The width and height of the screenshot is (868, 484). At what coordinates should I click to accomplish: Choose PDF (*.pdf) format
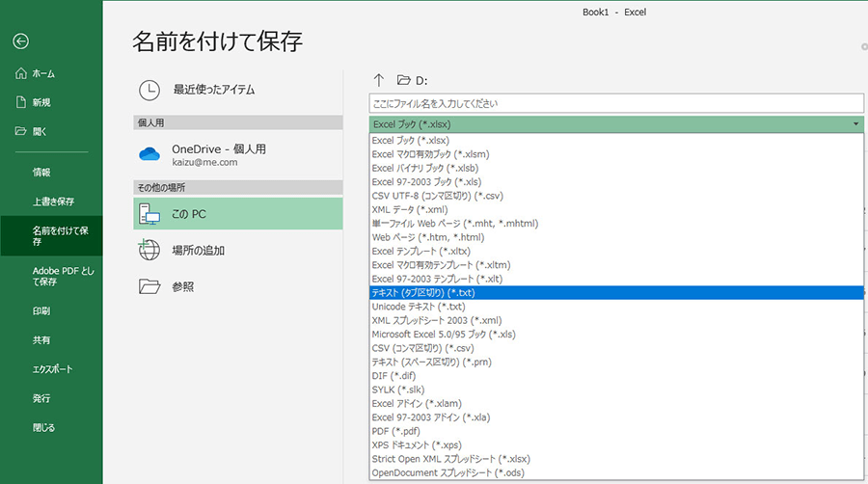point(616,431)
